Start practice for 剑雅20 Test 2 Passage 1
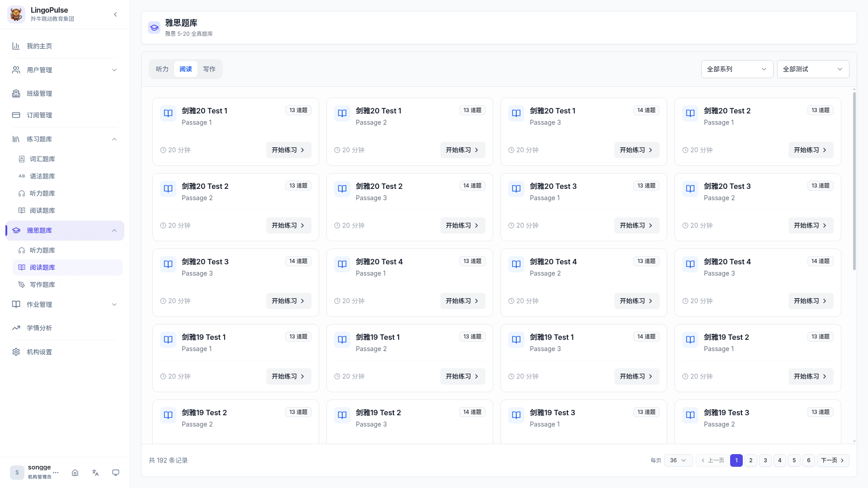868x488 pixels. click(811, 150)
